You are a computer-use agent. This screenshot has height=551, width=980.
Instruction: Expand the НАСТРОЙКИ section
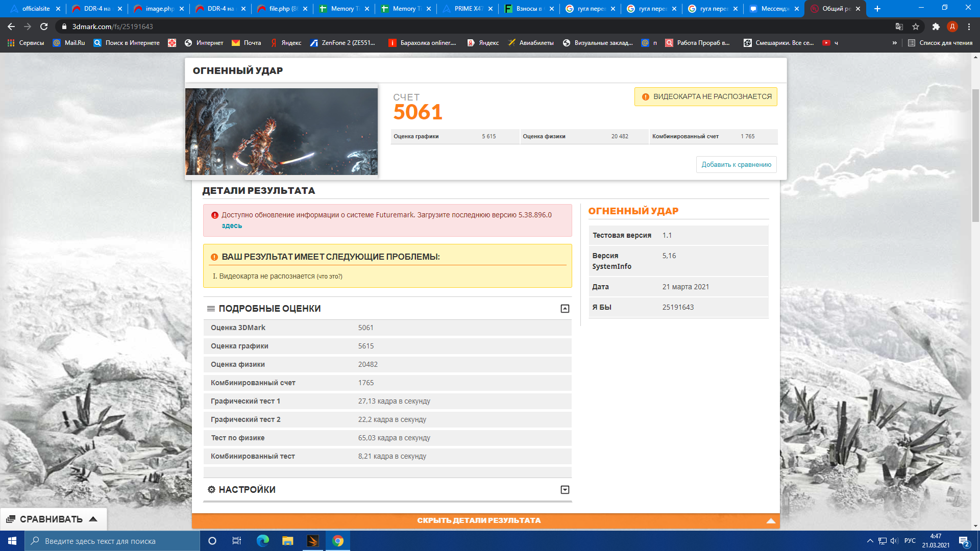tap(565, 490)
